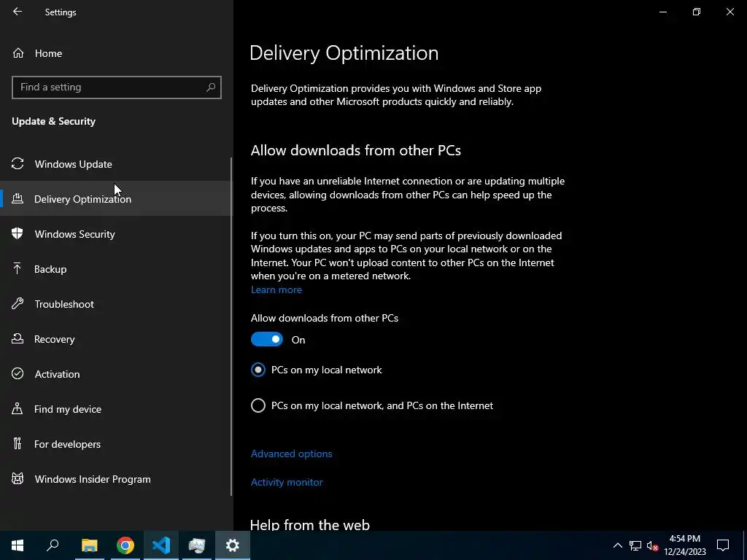Click the Recovery icon in sidebar

18,338
